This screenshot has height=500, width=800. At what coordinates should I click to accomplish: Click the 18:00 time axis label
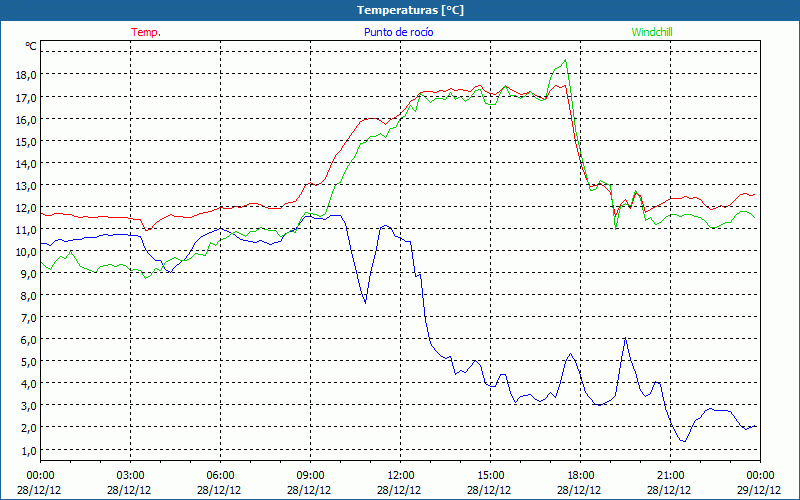[x=580, y=476]
